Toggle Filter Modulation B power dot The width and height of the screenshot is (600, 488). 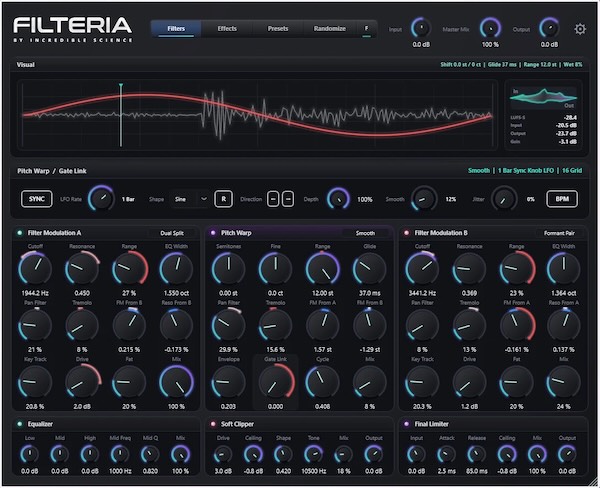pos(406,233)
